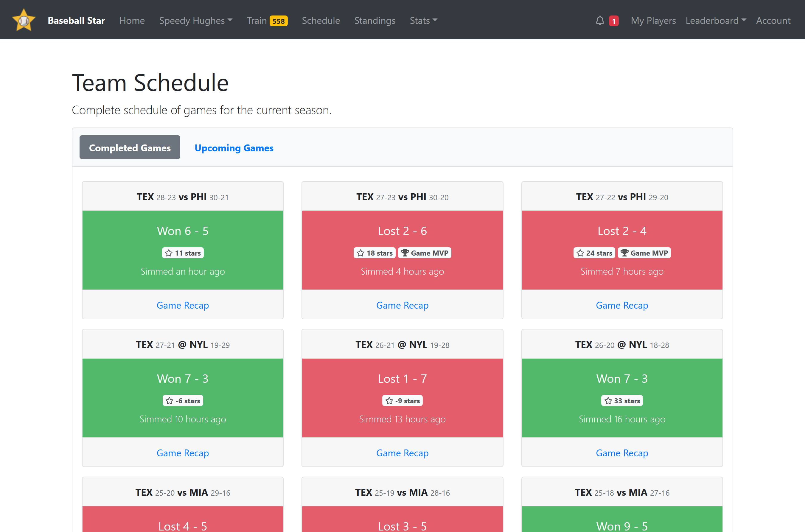The image size is (805, 532).
Task: Click the 24 stars badge
Action: [594, 253]
